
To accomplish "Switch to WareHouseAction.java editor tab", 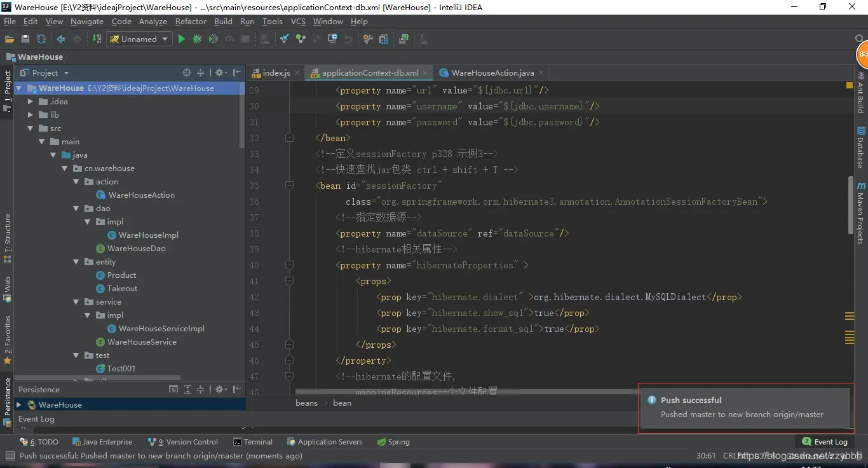I will pyautogui.click(x=493, y=72).
